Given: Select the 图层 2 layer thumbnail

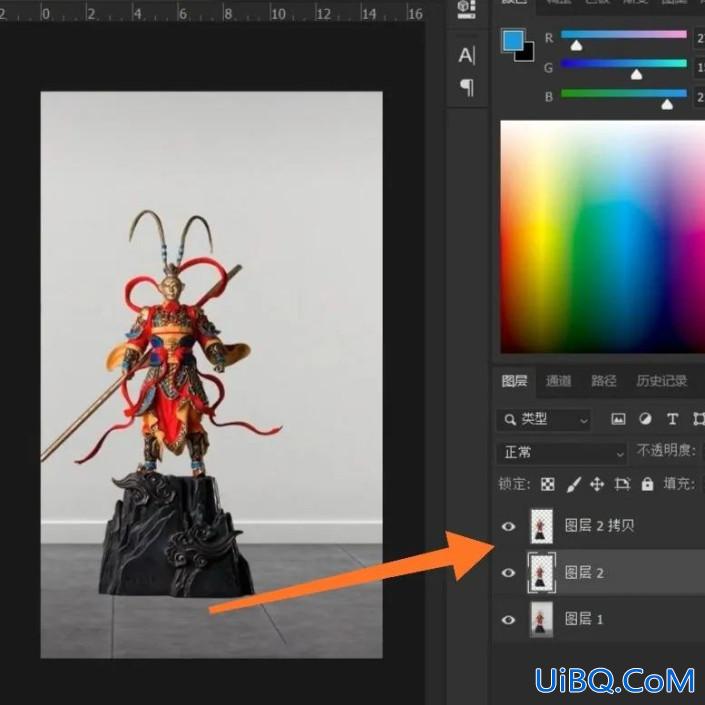Looking at the screenshot, I should point(542,573).
